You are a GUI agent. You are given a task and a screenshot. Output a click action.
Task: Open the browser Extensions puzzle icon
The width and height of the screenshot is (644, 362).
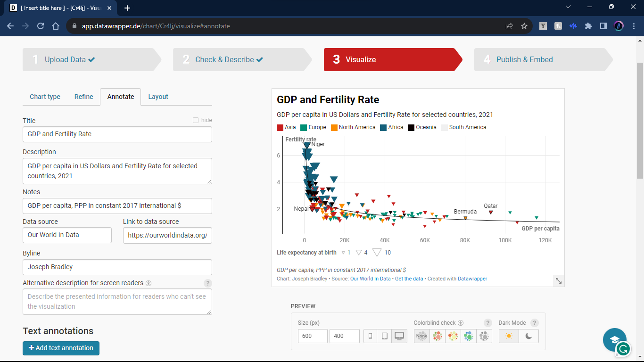coord(588,26)
